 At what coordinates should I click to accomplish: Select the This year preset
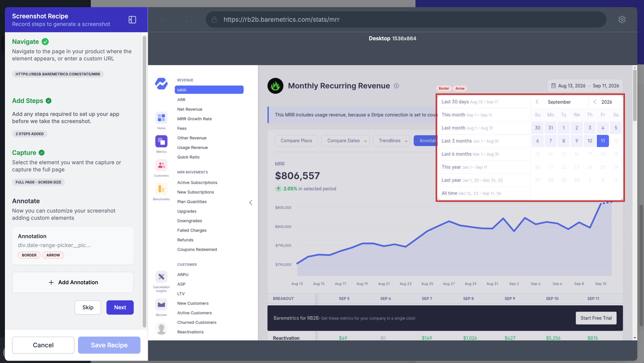[484, 167]
